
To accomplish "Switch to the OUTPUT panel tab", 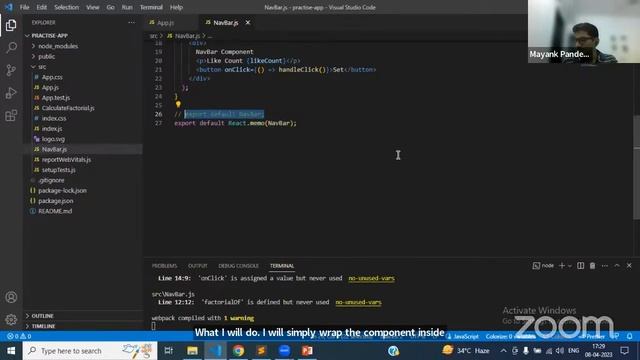I will tap(198, 266).
